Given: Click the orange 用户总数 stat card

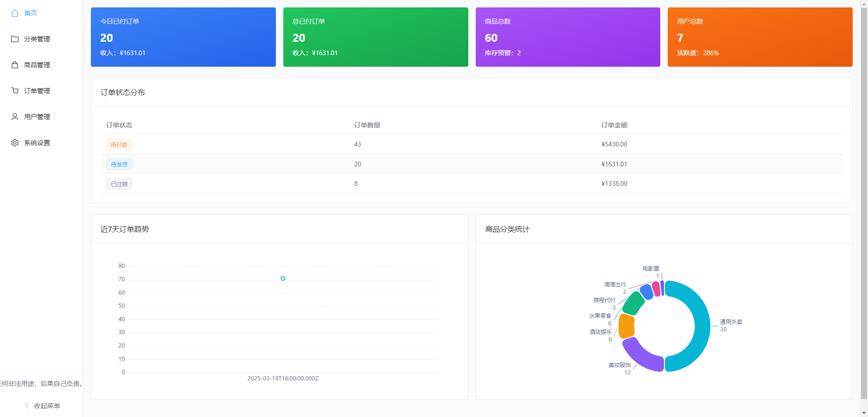Looking at the screenshot, I should point(759,37).
